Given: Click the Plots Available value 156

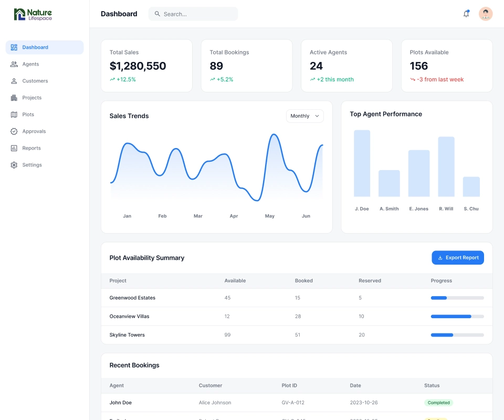Looking at the screenshot, I should click(x=419, y=66).
